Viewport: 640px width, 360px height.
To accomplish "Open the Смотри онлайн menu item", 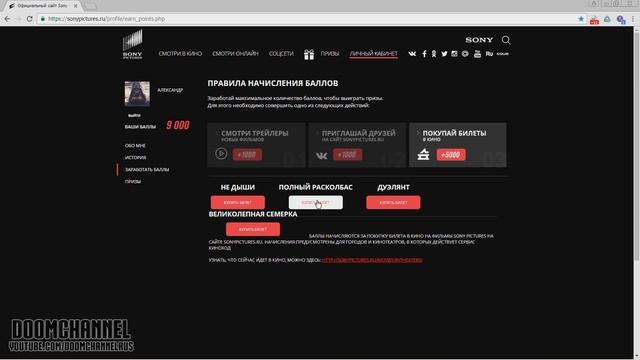I will [x=235, y=53].
